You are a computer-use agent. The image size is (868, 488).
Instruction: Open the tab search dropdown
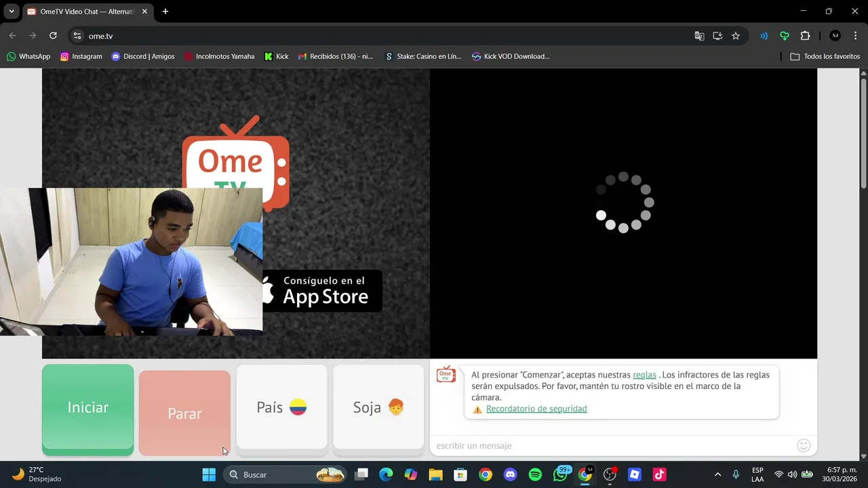12,12
